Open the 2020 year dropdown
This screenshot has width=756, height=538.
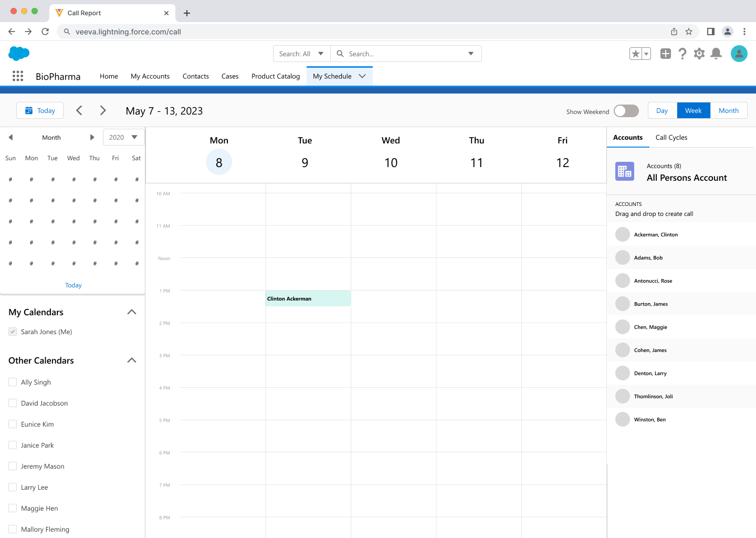[123, 137]
